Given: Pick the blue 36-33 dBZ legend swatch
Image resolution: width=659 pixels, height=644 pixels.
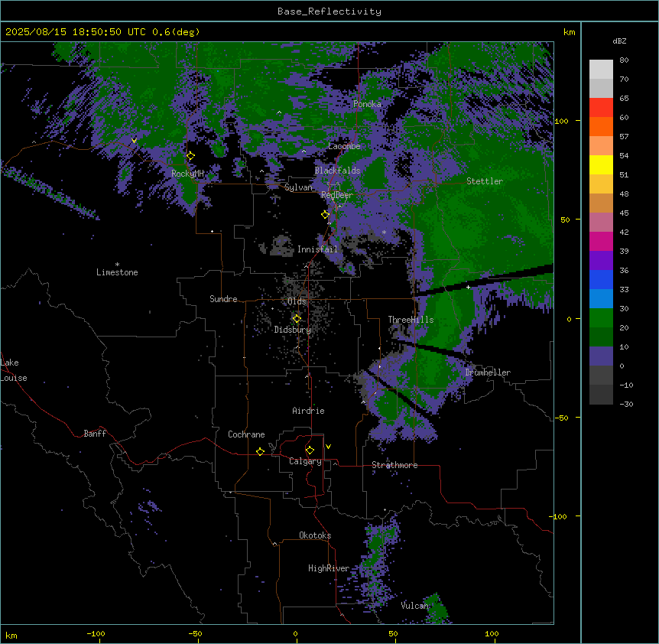Looking at the screenshot, I should click(601, 280).
